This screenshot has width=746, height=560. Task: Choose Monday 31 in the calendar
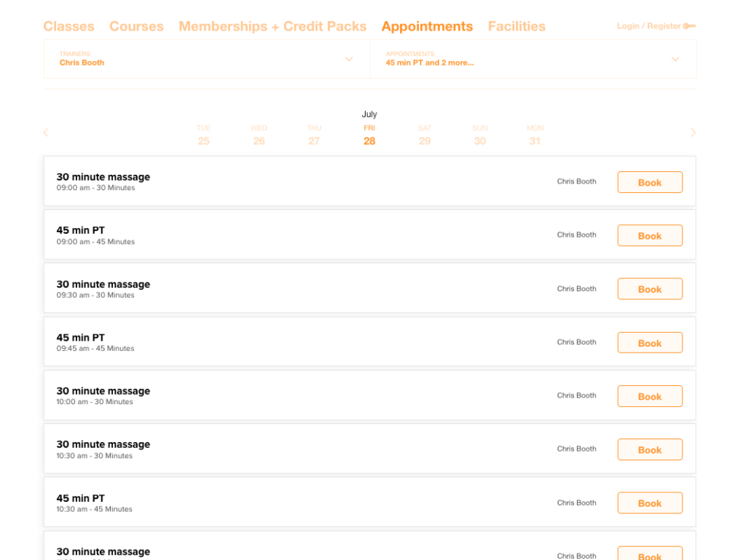(x=535, y=135)
